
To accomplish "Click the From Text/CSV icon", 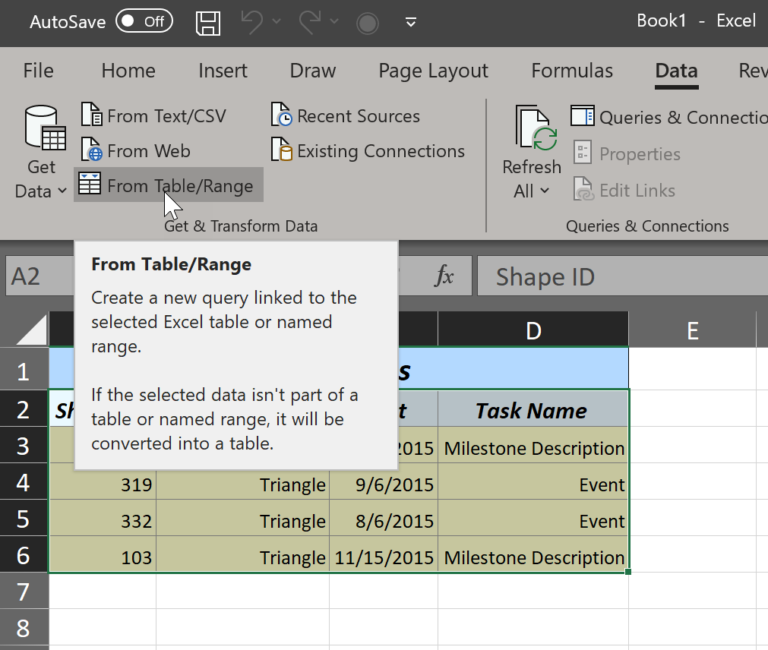I will click(x=91, y=115).
